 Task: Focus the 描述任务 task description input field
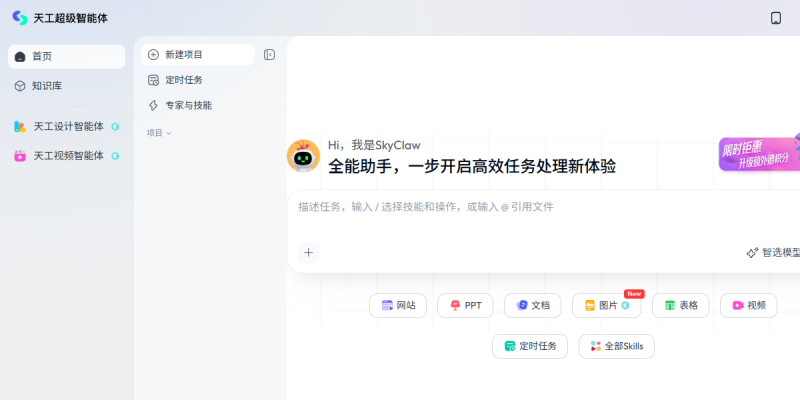coord(543,207)
